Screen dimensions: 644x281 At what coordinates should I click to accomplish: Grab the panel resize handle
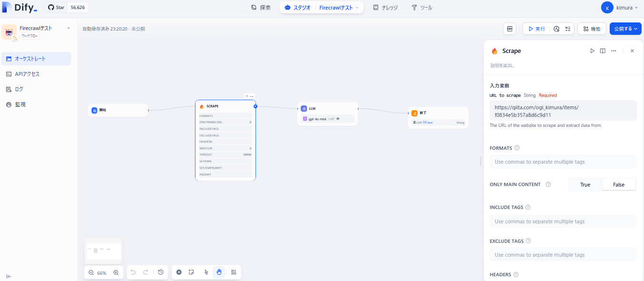(x=480, y=161)
